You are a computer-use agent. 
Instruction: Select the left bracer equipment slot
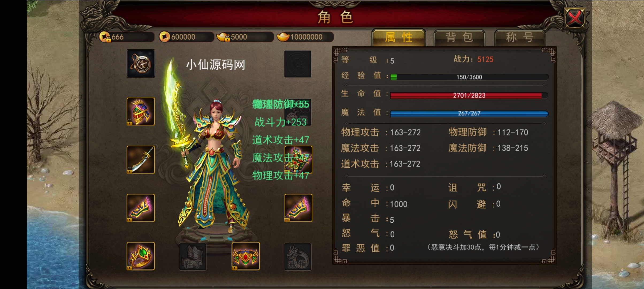coord(141,208)
